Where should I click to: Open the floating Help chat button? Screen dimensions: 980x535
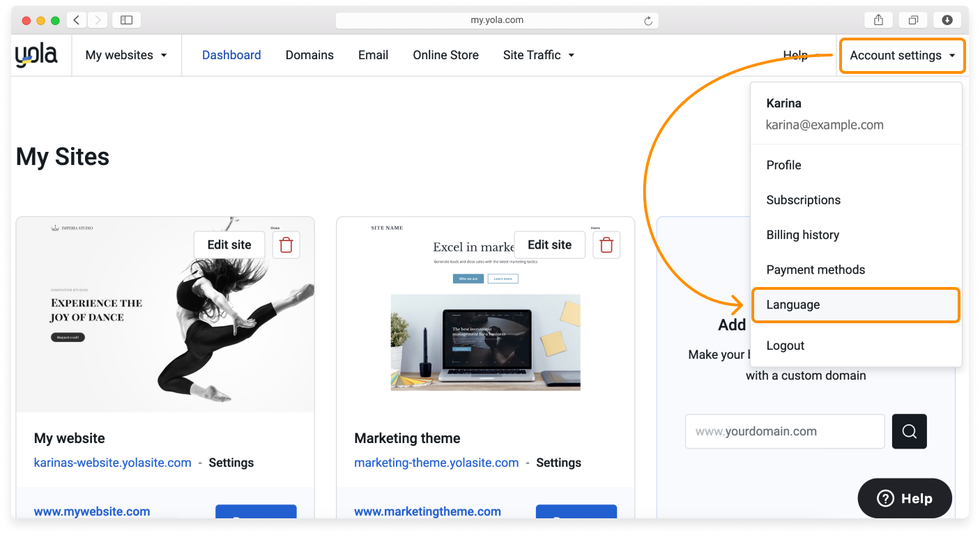point(904,498)
